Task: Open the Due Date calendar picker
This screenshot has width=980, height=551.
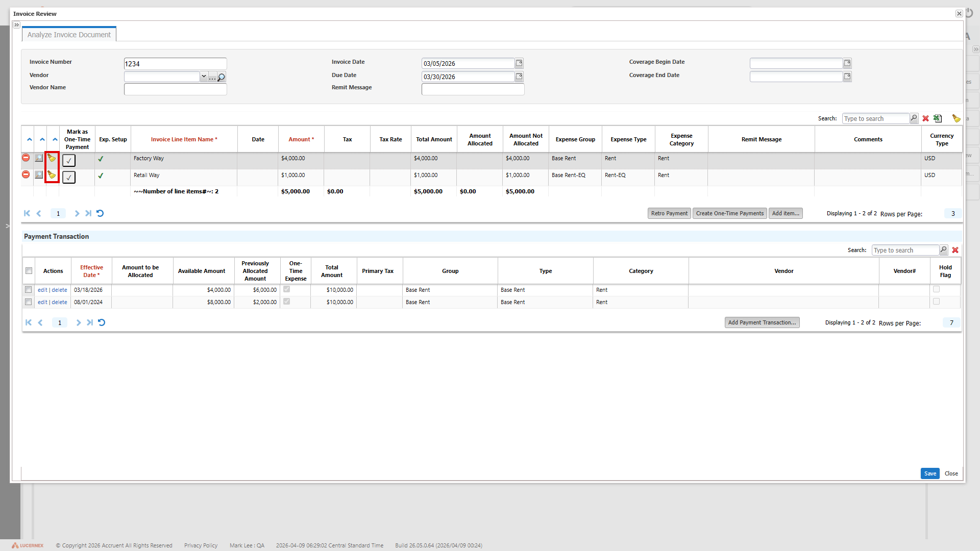Action: point(519,77)
